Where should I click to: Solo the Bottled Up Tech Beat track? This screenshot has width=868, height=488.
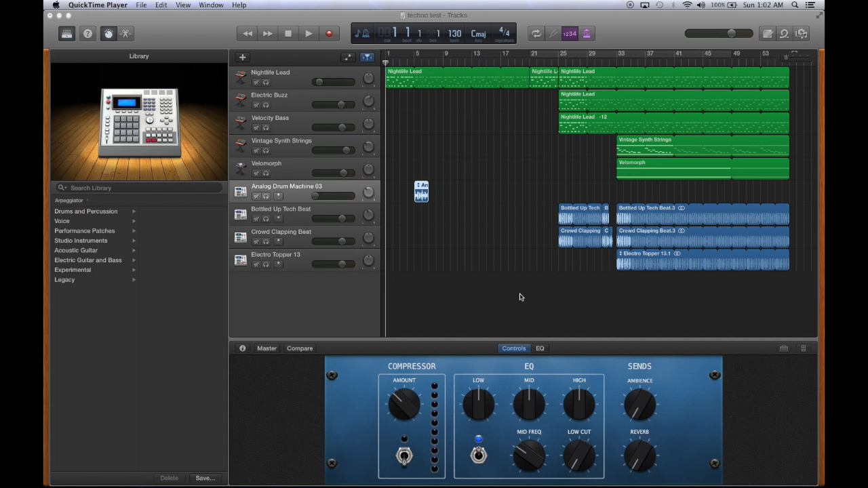pos(266,219)
